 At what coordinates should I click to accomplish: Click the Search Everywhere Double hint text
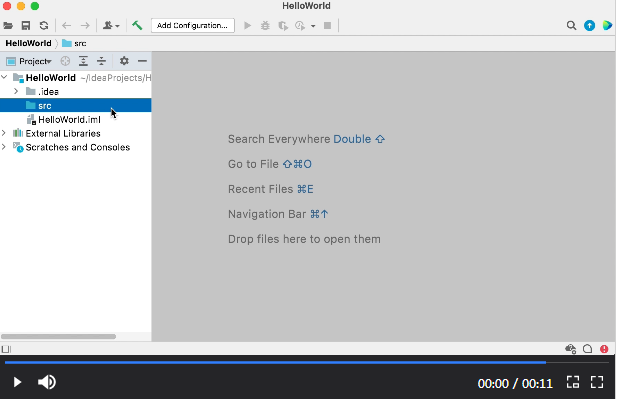pyautogui.click(x=306, y=139)
